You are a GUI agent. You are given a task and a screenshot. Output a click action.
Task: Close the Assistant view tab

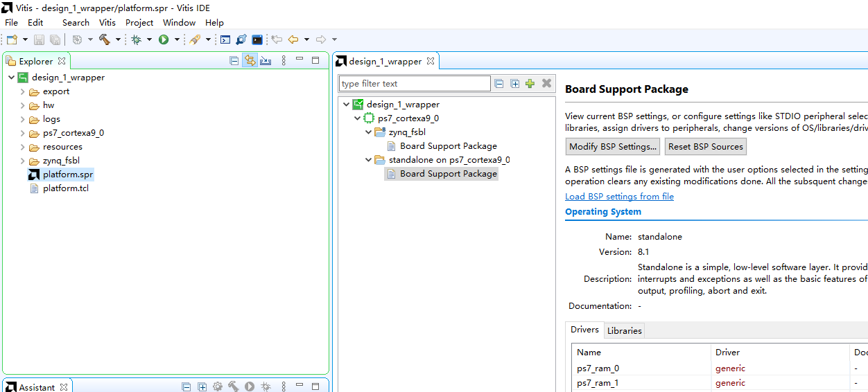[x=64, y=386]
